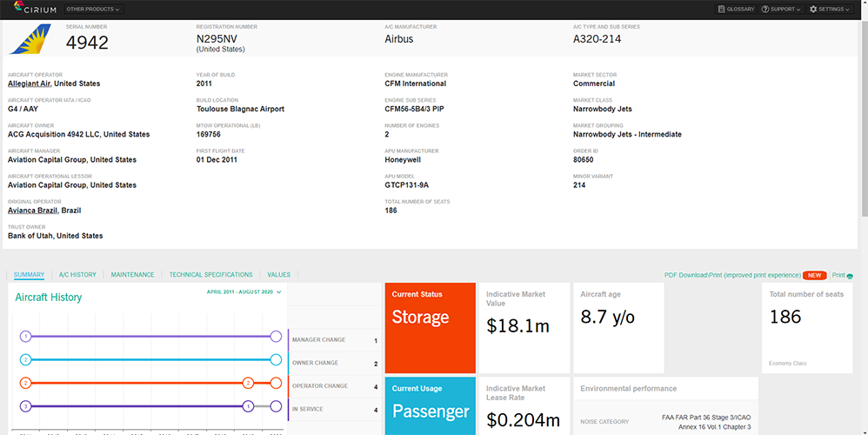Select the Owner Change legend row
Viewport: 868px width, 435px height.
coord(335,364)
